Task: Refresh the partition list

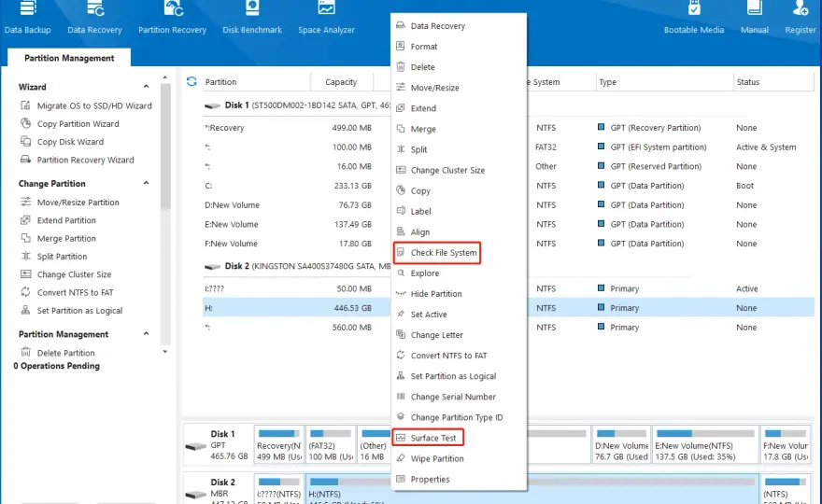Action: (191, 82)
